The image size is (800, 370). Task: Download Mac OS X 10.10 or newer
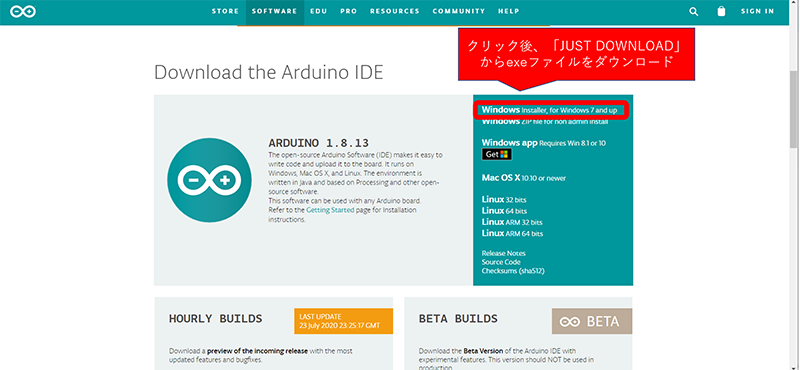(x=523, y=178)
